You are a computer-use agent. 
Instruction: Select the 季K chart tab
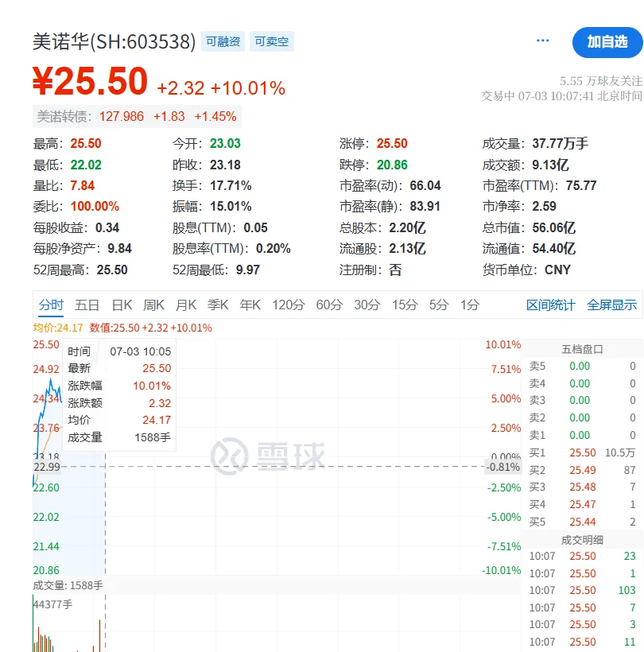[x=218, y=305]
